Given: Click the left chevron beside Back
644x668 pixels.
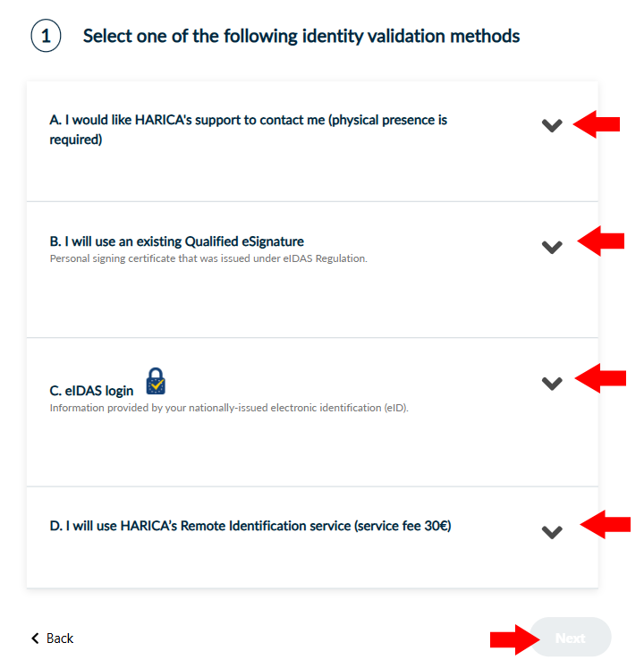Looking at the screenshot, I should [36, 638].
